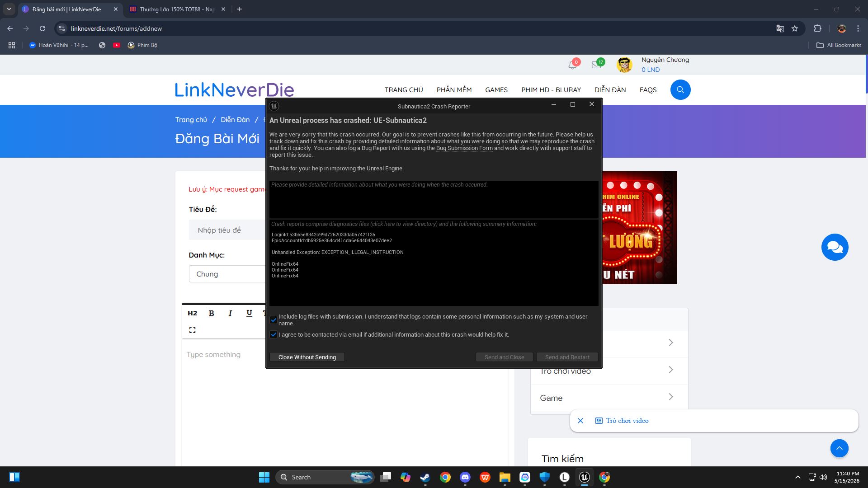Viewport: 868px width, 488px height.
Task: Open the GAMES menu item
Action: 496,90
